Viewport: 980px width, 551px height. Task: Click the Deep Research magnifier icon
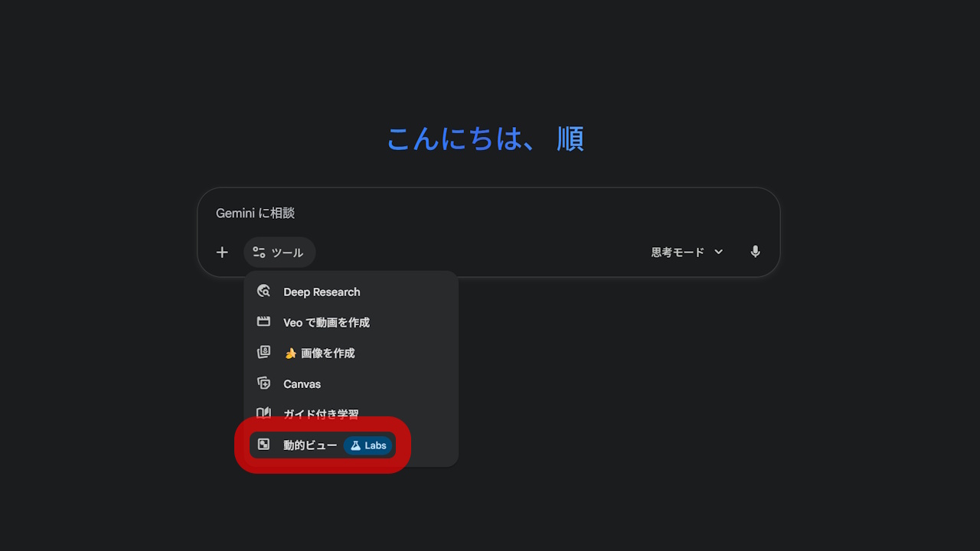264,292
